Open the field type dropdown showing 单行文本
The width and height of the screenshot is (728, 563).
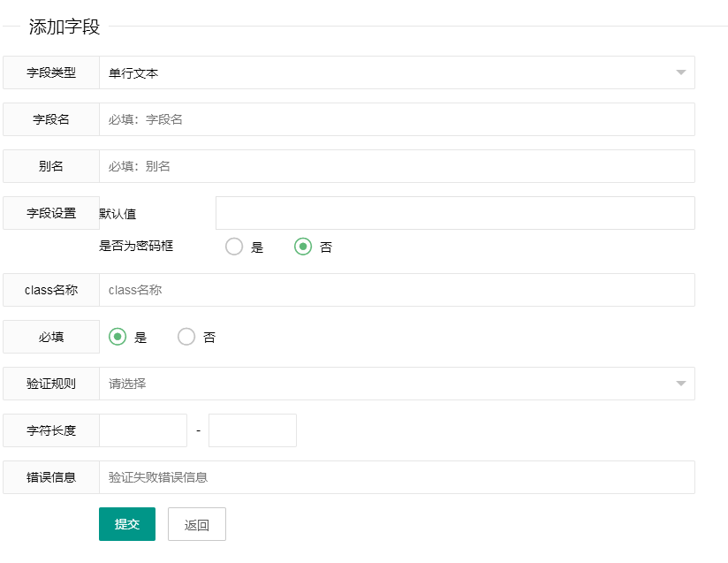[x=398, y=72]
